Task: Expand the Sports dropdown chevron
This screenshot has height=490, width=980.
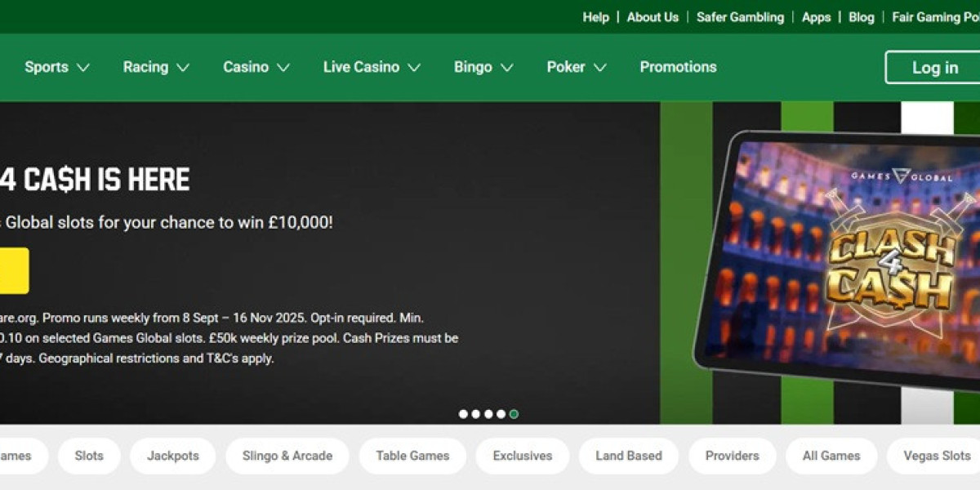Action: point(82,68)
